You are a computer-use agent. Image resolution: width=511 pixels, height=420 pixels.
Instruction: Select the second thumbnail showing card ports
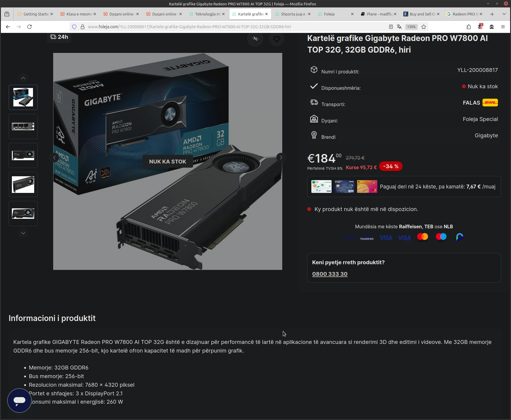pyautogui.click(x=23, y=126)
